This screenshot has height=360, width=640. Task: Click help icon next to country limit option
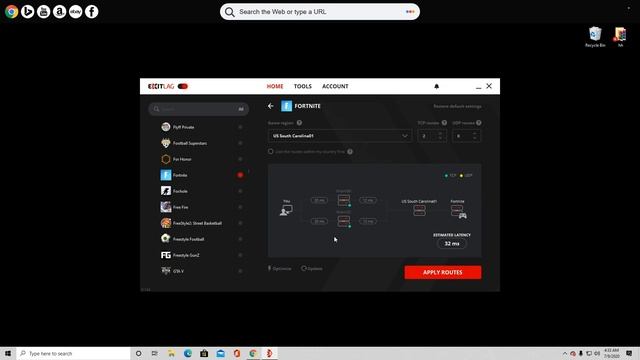pyautogui.click(x=350, y=151)
